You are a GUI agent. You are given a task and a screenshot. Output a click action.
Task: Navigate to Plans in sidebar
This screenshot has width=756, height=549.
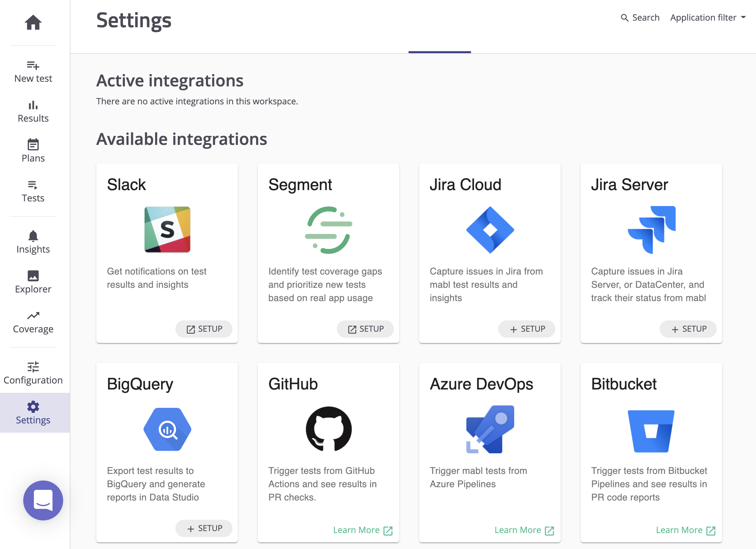[33, 151]
